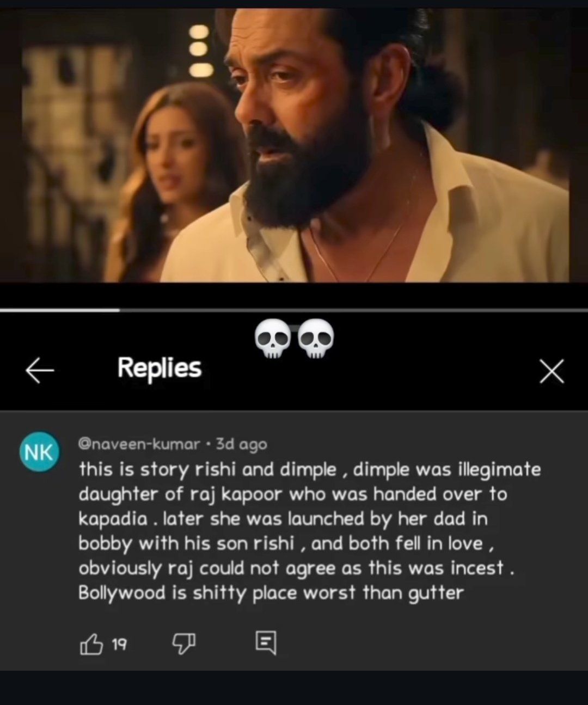This screenshot has height=705, width=588.
Task: Seek using the video progress bar
Action: pyautogui.click(x=294, y=310)
